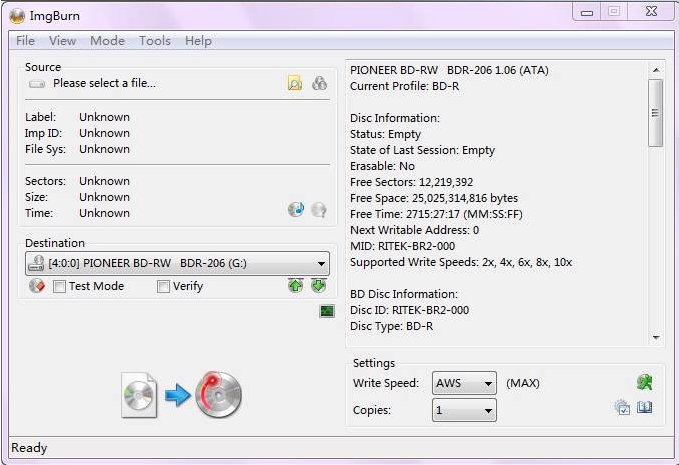This screenshot has height=465, width=679.
Task: Click the File Sys 'Unknown' value
Action: (104, 149)
